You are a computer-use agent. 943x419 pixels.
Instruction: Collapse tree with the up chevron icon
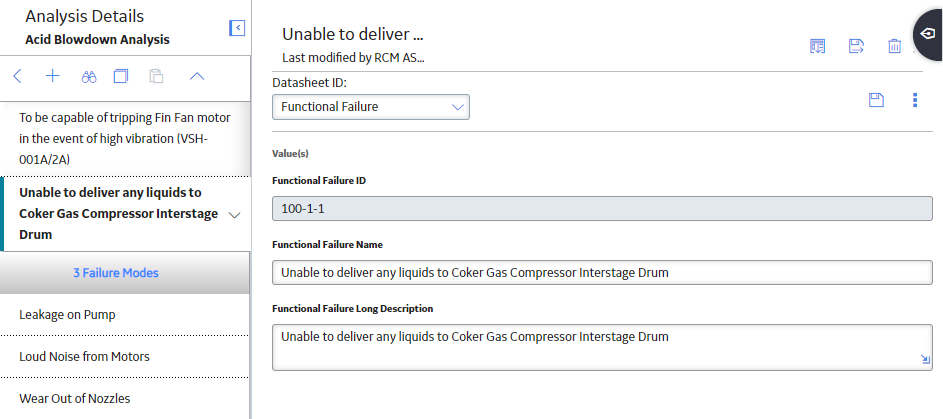[197, 76]
